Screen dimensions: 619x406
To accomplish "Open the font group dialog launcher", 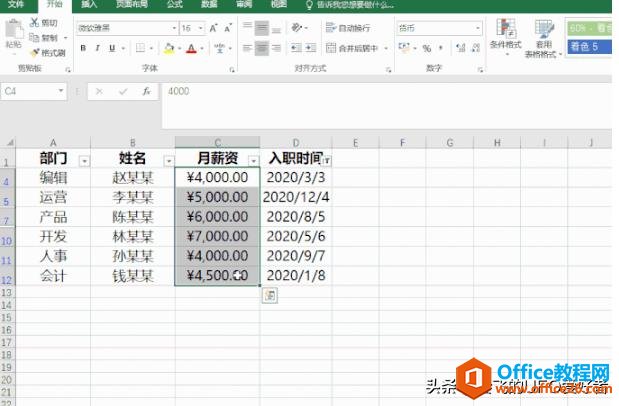I will tap(231, 70).
